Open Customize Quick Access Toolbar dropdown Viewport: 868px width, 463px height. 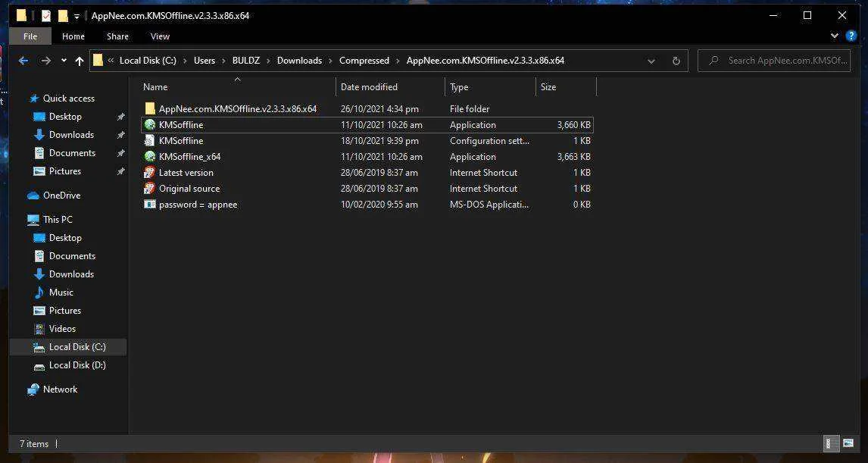[77, 16]
